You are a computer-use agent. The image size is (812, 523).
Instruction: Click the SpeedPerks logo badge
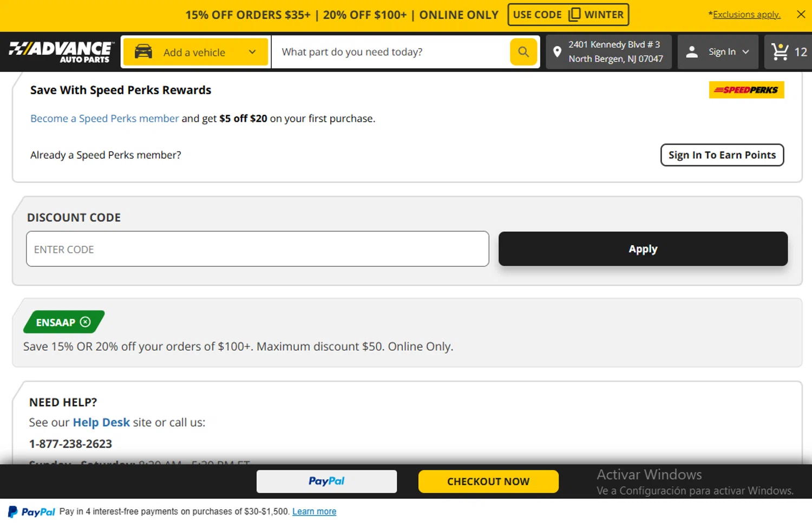tap(746, 90)
